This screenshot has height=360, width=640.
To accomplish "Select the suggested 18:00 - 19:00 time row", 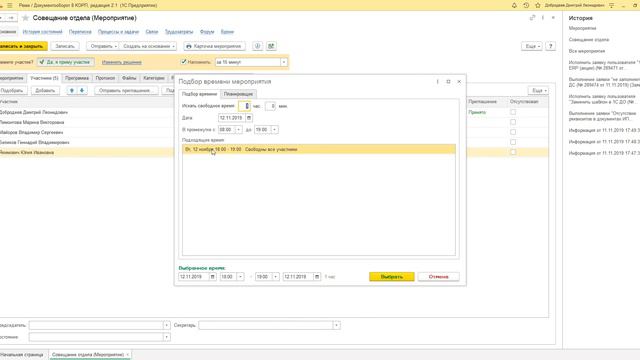I will click(319, 149).
